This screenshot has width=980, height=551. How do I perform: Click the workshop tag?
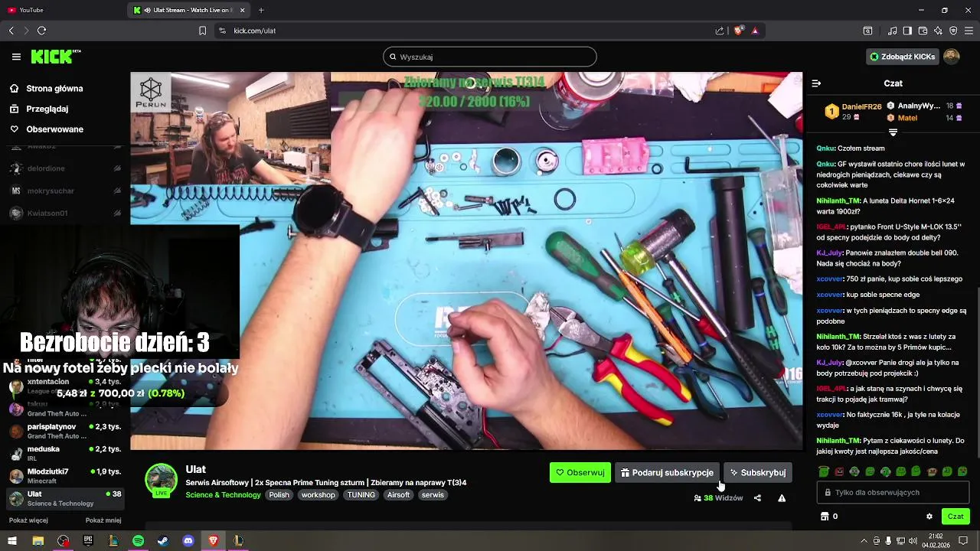[x=318, y=495]
